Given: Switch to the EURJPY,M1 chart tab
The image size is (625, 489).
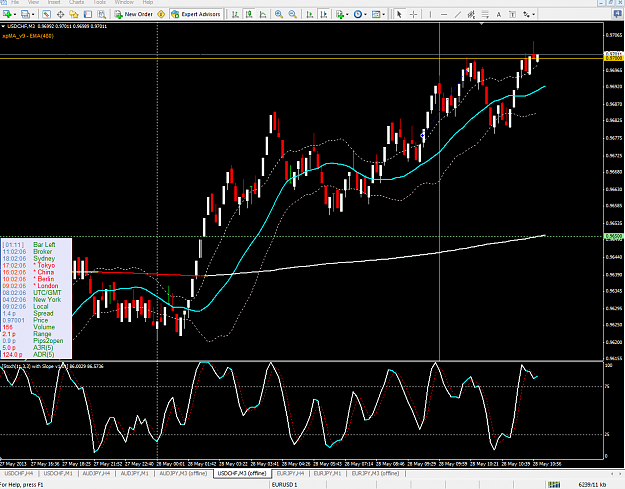Looking at the screenshot, I should pos(327,473).
